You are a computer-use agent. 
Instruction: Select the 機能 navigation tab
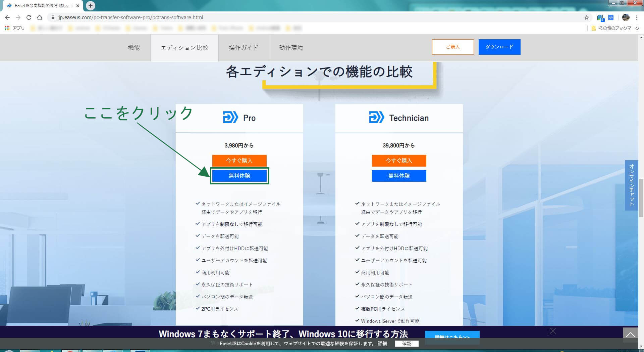pos(134,48)
